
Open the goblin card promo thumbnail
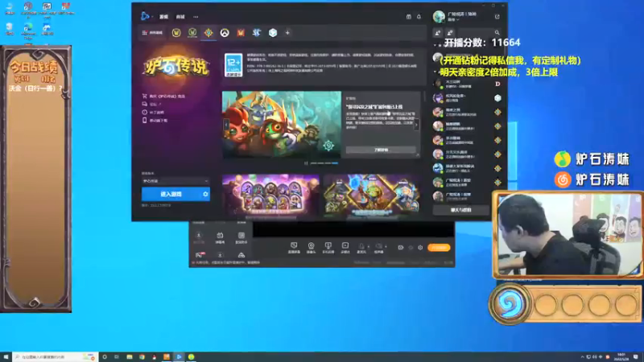371,195
